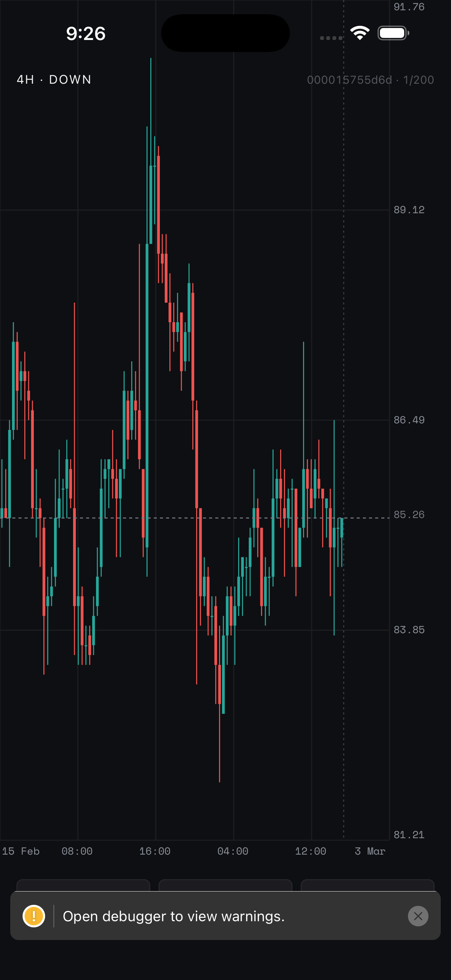
Task: Select the 81.21 price axis label
Action: tap(409, 835)
